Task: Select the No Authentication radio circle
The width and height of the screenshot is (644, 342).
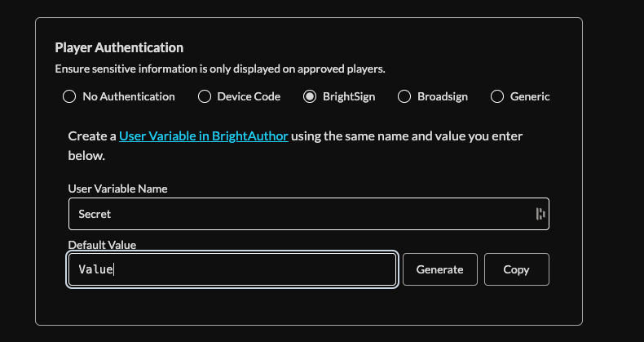Action: tap(69, 96)
